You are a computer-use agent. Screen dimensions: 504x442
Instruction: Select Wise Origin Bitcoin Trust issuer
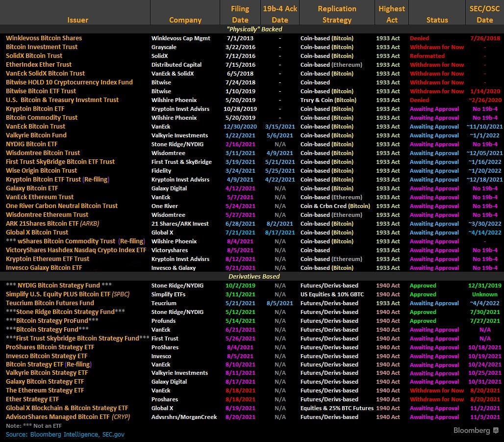click(x=41, y=171)
